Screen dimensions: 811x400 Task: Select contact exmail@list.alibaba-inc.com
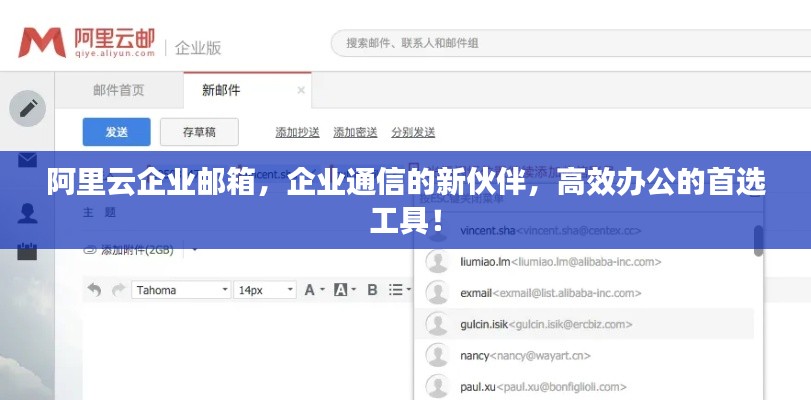tap(584, 293)
